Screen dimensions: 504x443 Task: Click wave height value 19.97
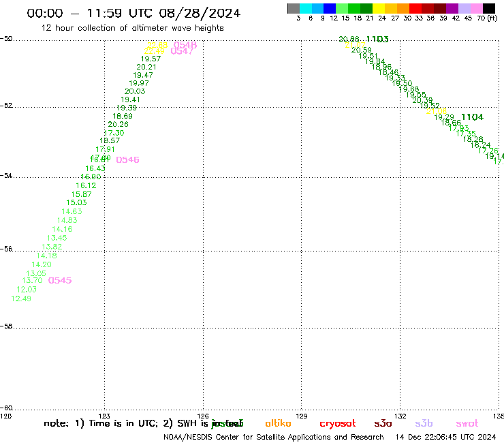tap(139, 83)
